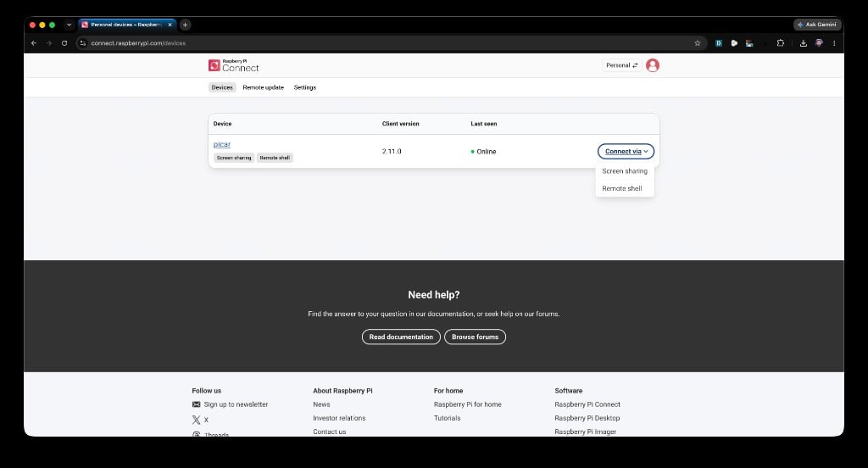Close the Personal devices browser tab

click(170, 25)
